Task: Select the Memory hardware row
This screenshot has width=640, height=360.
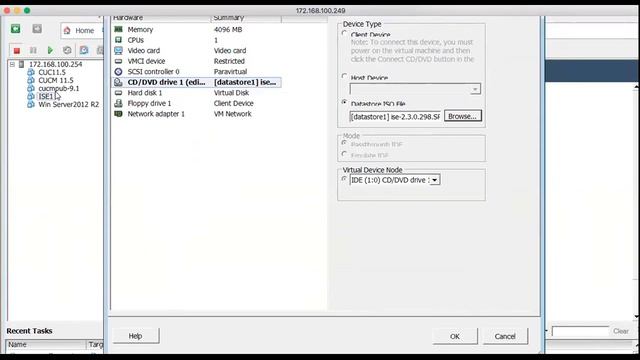Action: coord(196,29)
